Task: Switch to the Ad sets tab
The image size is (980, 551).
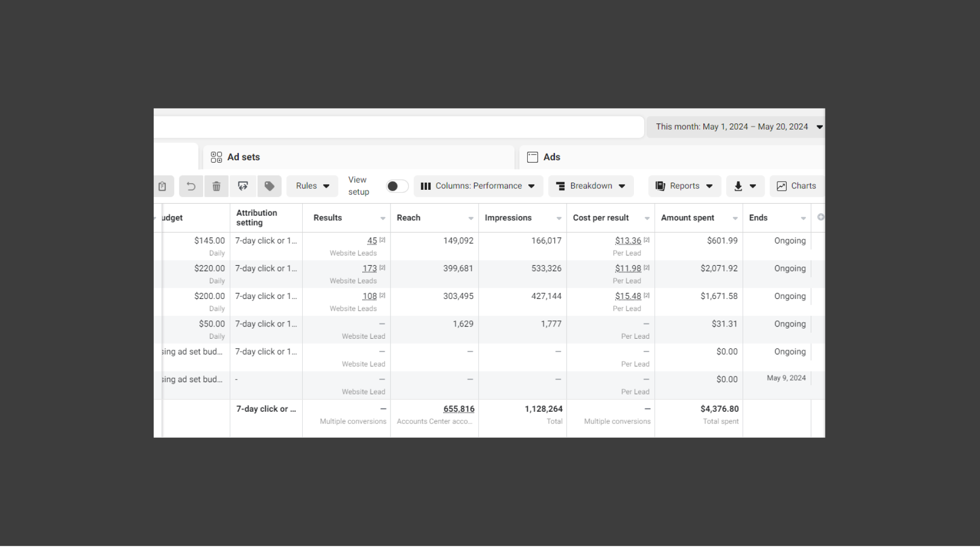Action: [x=243, y=157]
